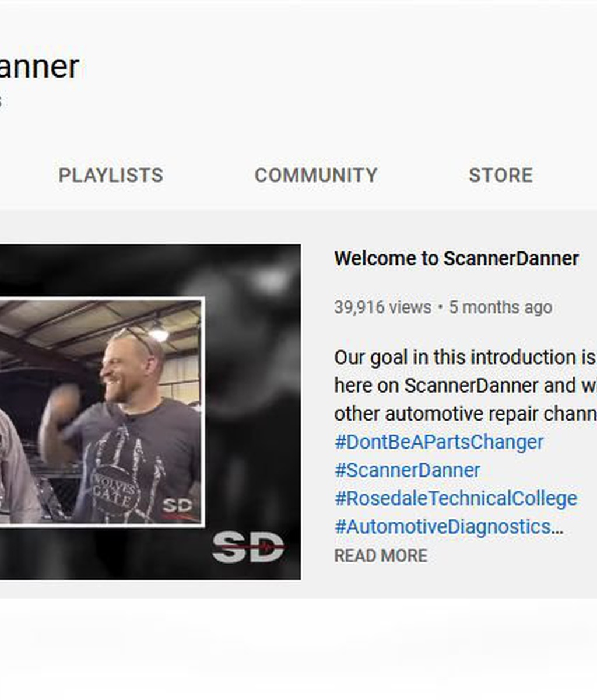Go to the STORE tab
Viewport: 597px width, 700px height.
click(x=501, y=175)
